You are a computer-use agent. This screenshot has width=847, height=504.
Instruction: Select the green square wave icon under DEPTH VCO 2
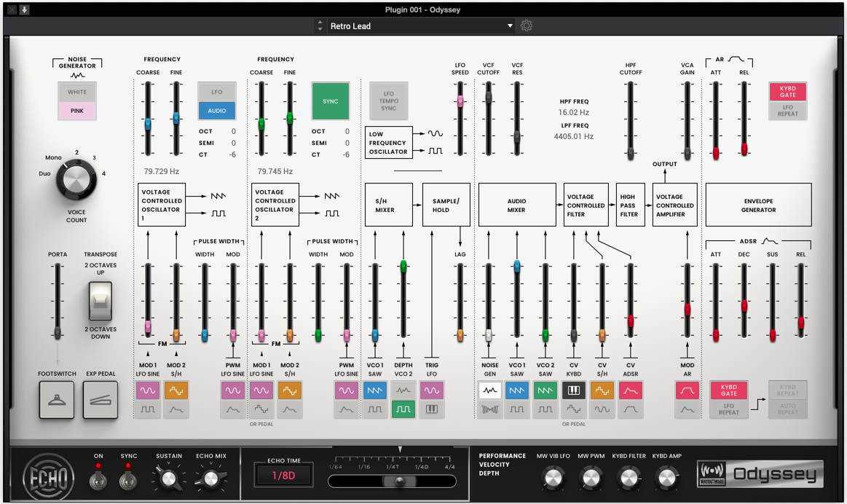403,409
